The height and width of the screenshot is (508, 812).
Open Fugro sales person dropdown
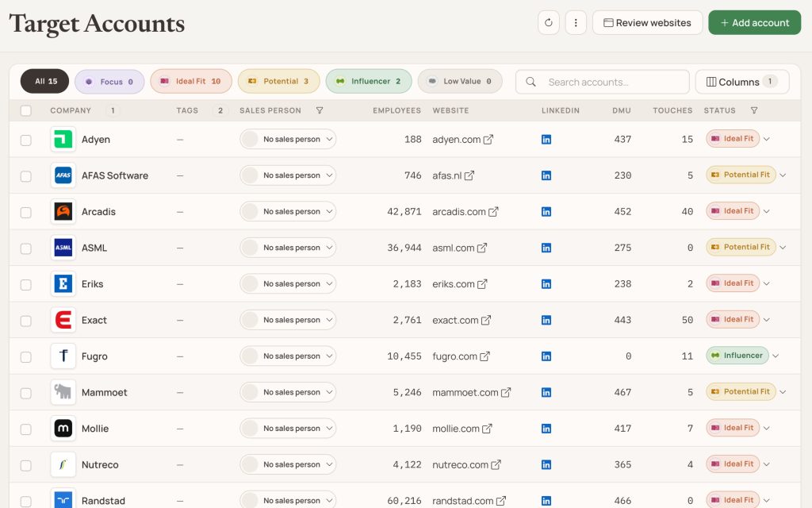[288, 356]
